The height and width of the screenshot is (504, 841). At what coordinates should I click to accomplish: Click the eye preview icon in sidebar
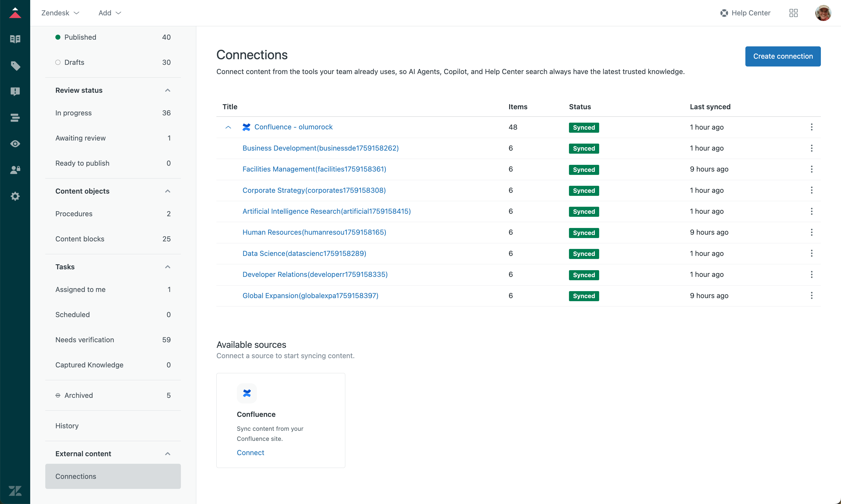tap(15, 144)
